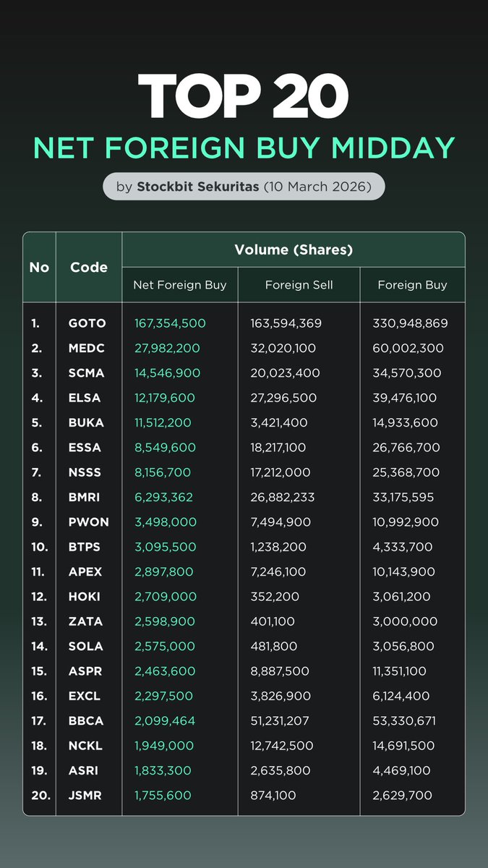Select stock code ASPR

click(x=86, y=671)
